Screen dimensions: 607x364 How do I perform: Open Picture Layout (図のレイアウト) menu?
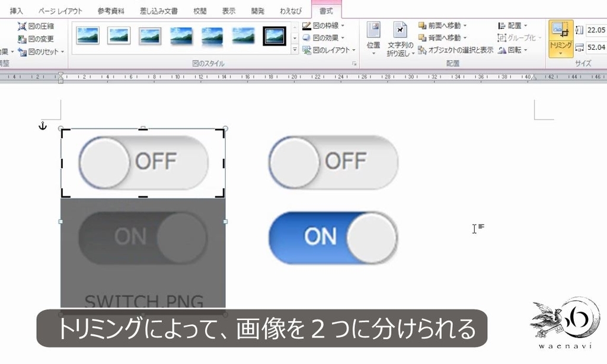point(328,50)
